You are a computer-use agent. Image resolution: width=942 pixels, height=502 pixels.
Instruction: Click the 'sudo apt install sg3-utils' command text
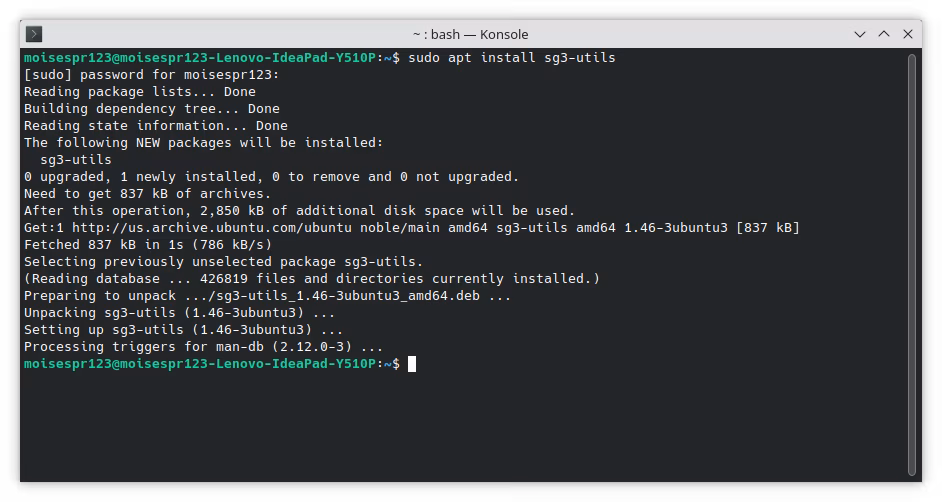(x=512, y=58)
